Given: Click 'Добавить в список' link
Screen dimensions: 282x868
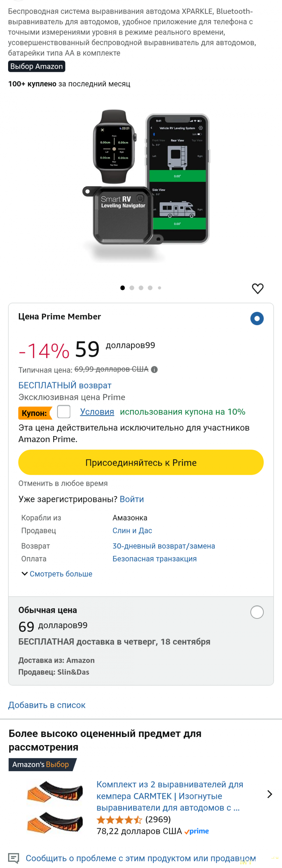Looking at the screenshot, I should pos(47,705).
